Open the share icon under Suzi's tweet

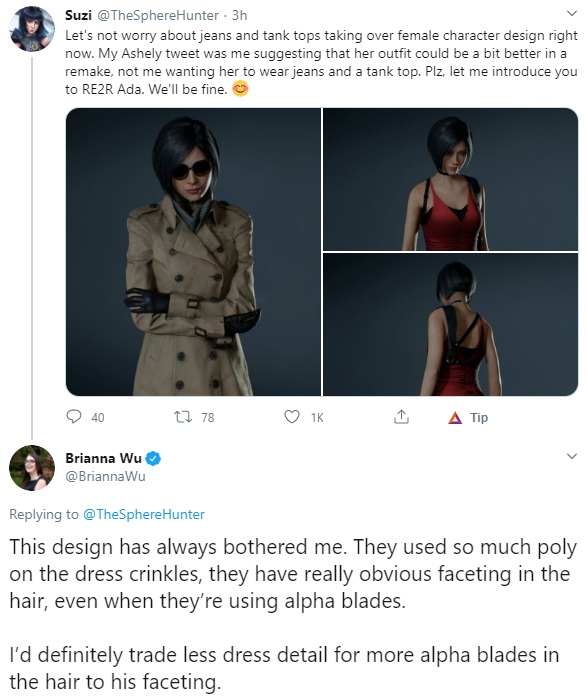(401, 416)
